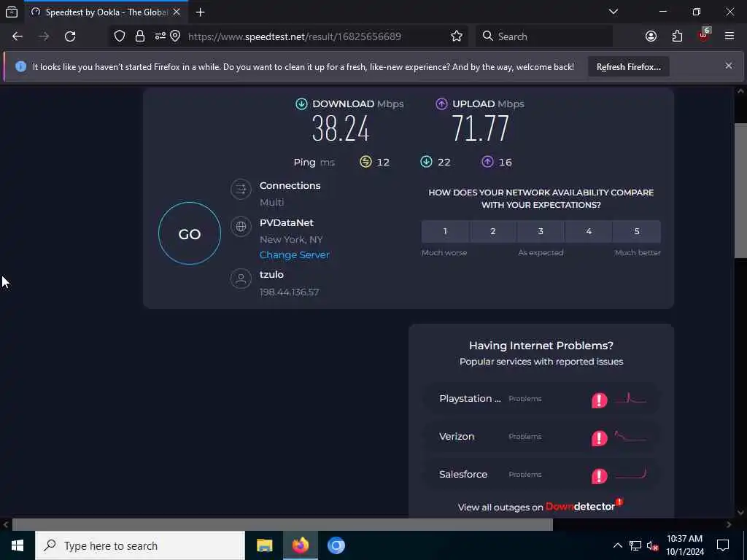This screenshot has height=560, width=747.
Task: View site security padlock info
Action: coord(139,36)
